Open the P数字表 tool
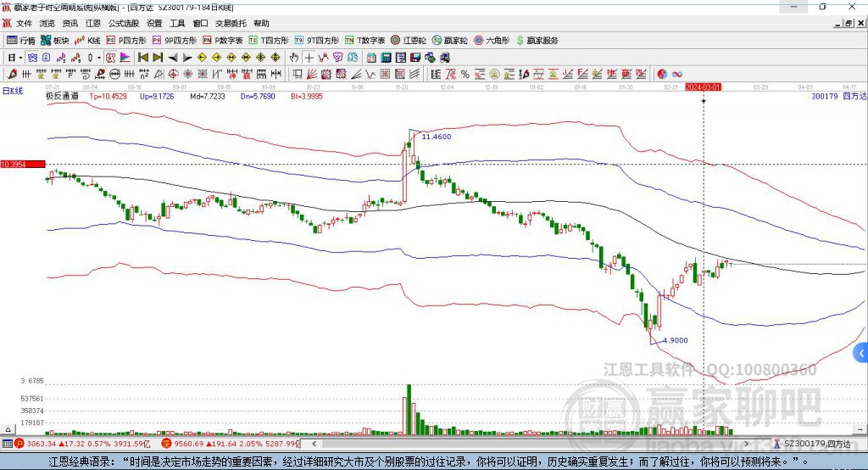 223,41
